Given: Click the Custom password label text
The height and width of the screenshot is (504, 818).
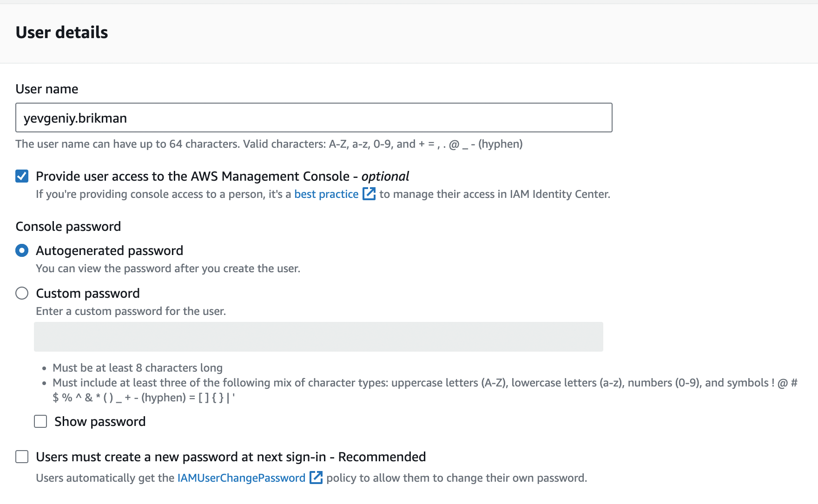Looking at the screenshot, I should point(88,294).
